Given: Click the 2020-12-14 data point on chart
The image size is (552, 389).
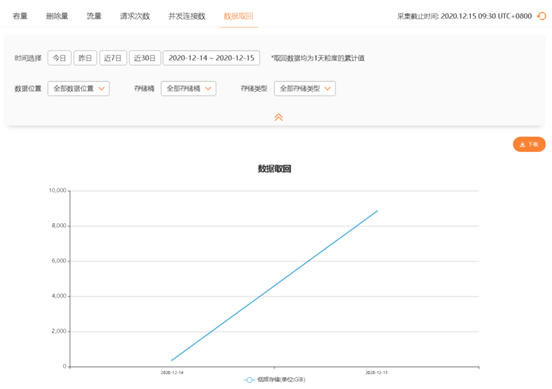Looking at the screenshot, I should coord(172,360).
